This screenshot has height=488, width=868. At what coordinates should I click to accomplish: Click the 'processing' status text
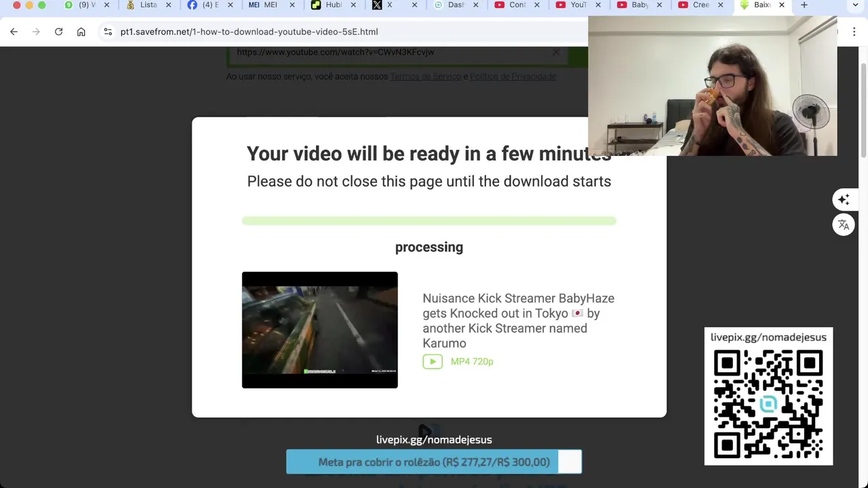(x=429, y=247)
